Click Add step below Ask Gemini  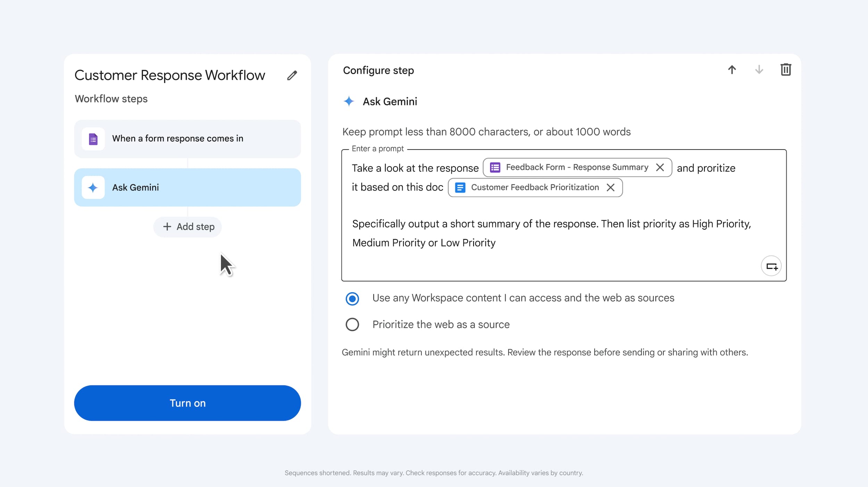[x=187, y=227]
